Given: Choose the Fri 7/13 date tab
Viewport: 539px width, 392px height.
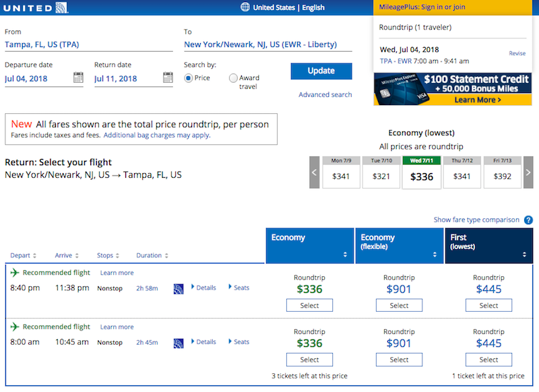Looking at the screenshot, I should point(502,172).
